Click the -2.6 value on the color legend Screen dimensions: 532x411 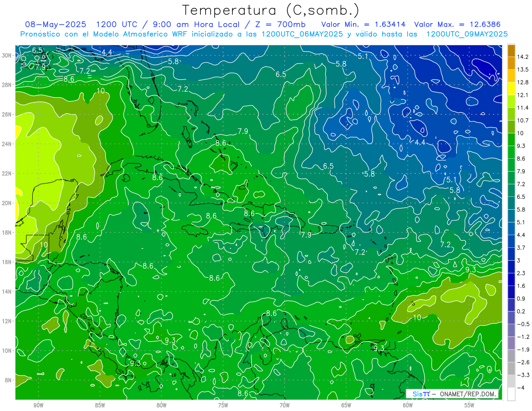(523, 362)
